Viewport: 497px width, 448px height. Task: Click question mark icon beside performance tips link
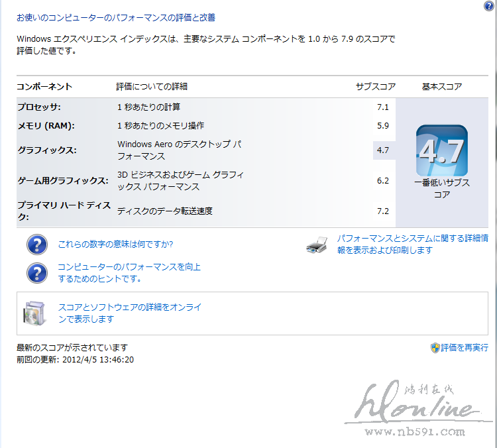coord(37,272)
